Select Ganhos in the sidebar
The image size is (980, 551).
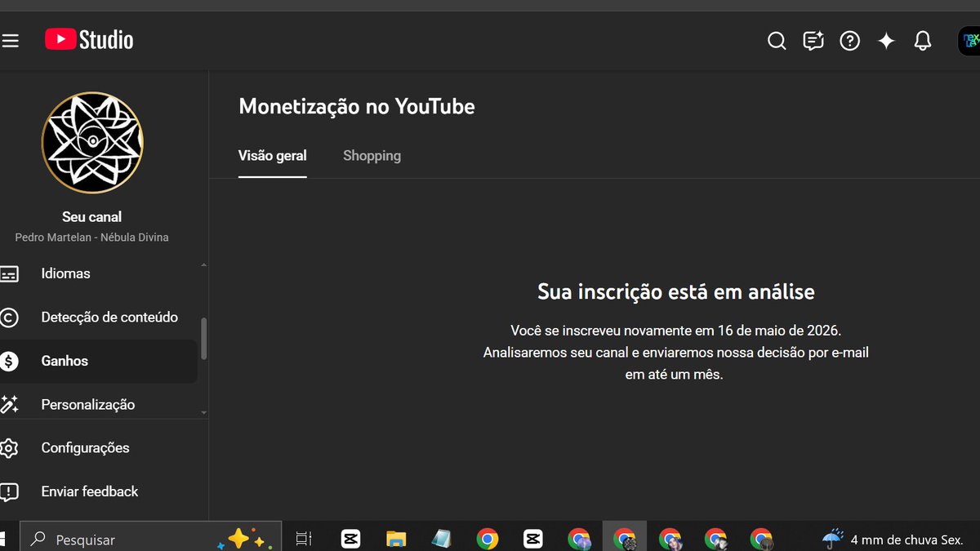click(x=98, y=361)
